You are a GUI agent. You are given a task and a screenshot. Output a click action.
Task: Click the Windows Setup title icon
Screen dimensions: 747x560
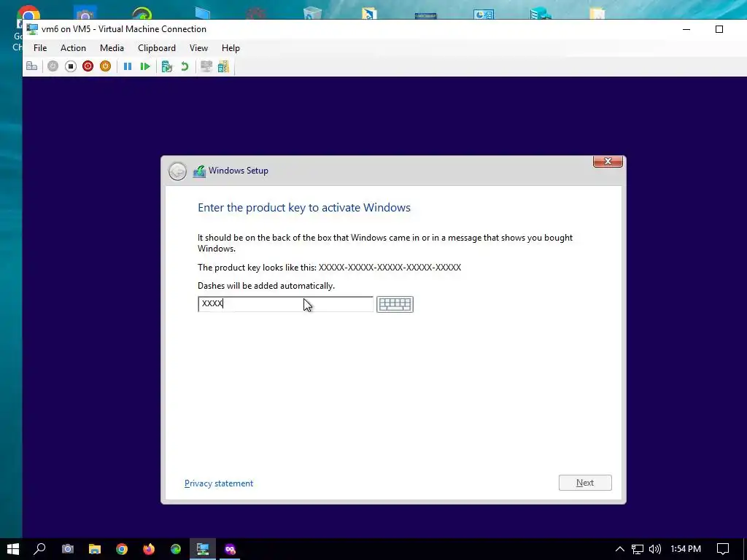199,171
